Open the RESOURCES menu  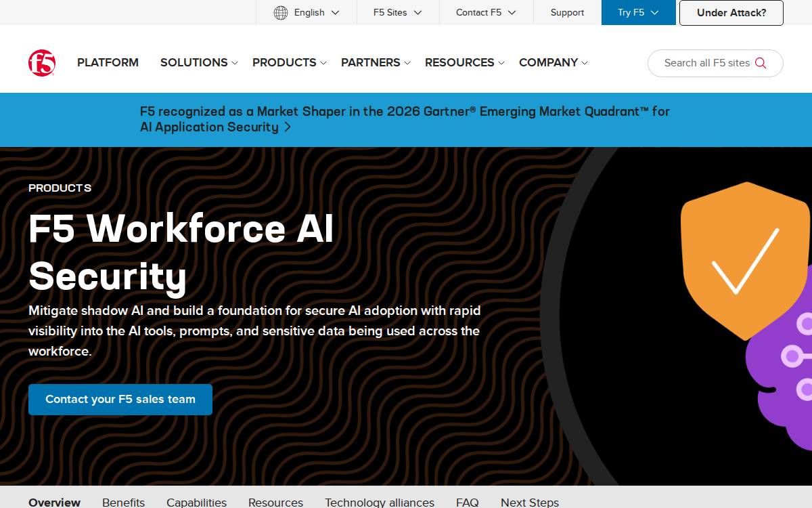click(465, 62)
